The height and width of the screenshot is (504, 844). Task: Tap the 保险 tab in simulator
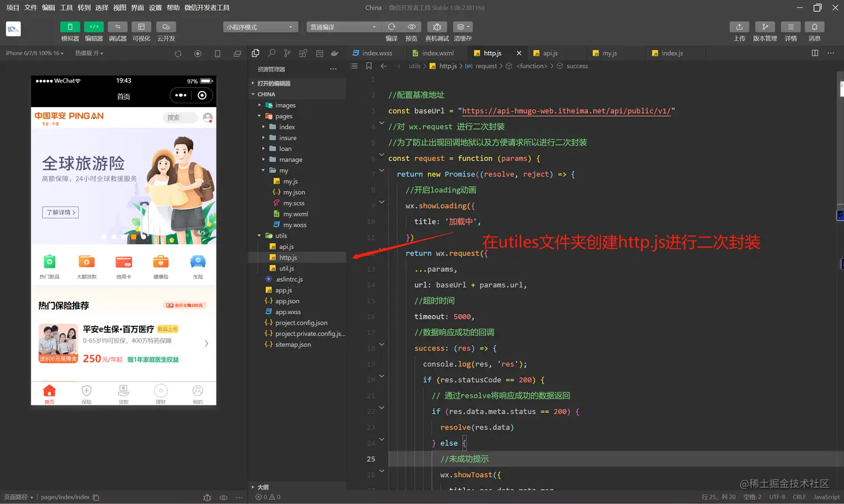coord(87,394)
